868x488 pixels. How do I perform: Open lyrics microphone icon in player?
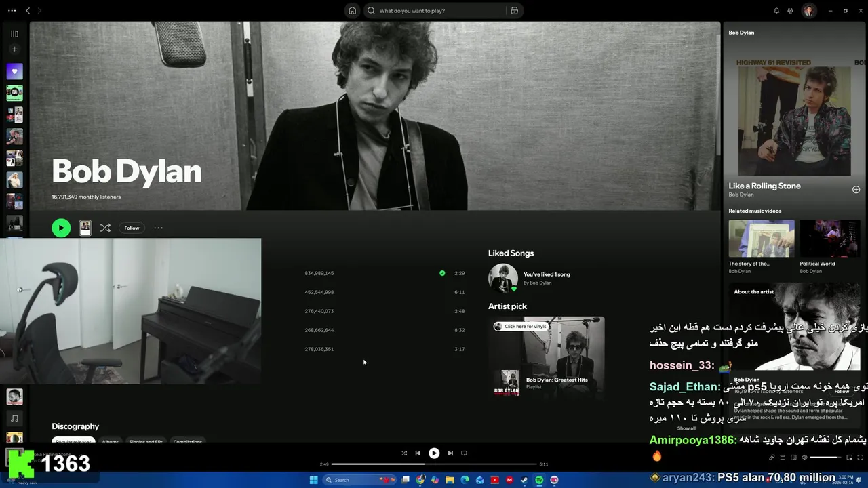(x=772, y=457)
